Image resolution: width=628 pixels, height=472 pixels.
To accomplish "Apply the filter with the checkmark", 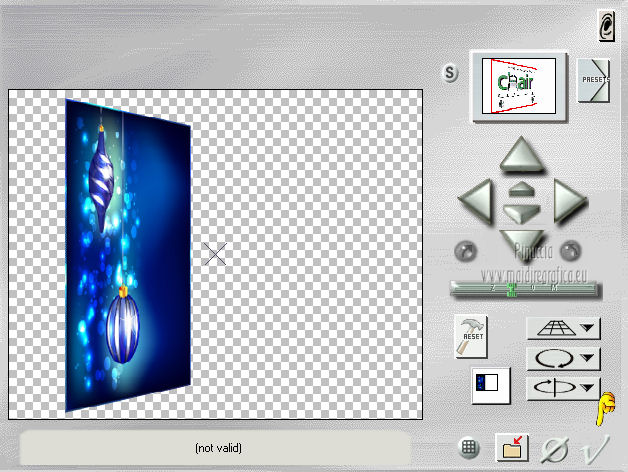I will (594, 448).
